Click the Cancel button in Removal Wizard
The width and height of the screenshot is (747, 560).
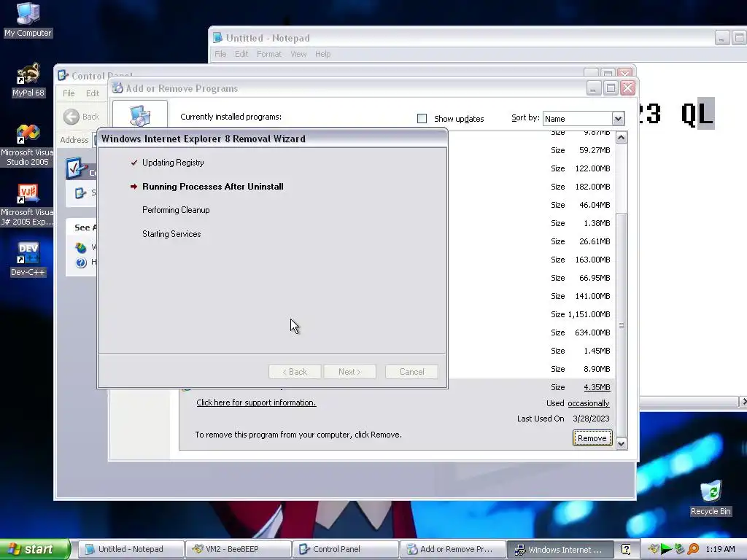click(411, 372)
